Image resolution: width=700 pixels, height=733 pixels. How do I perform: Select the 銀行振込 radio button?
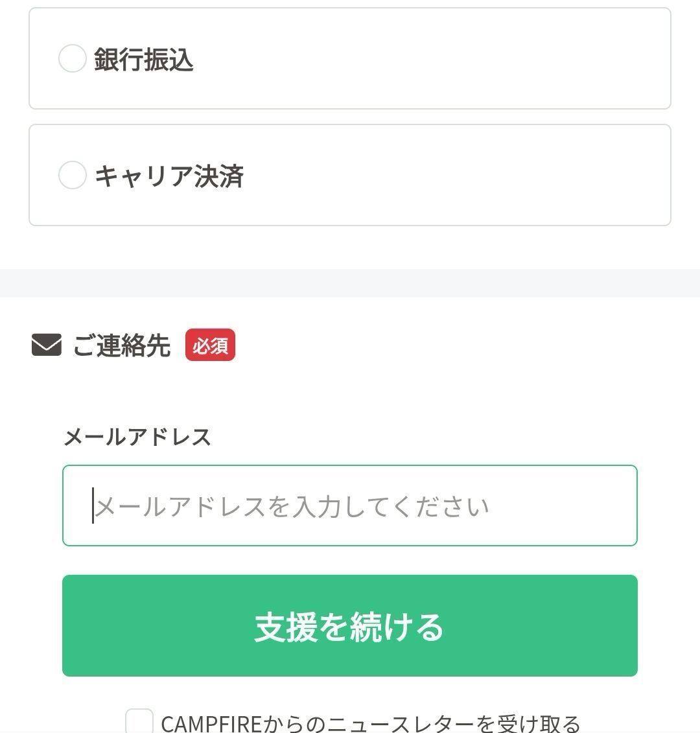(x=73, y=58)
